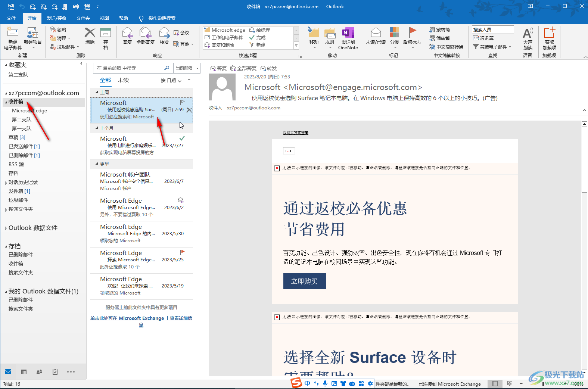Open the View (视图) ribbon tab
Viewport: 588px width, 389px height.
pos(105,18)
